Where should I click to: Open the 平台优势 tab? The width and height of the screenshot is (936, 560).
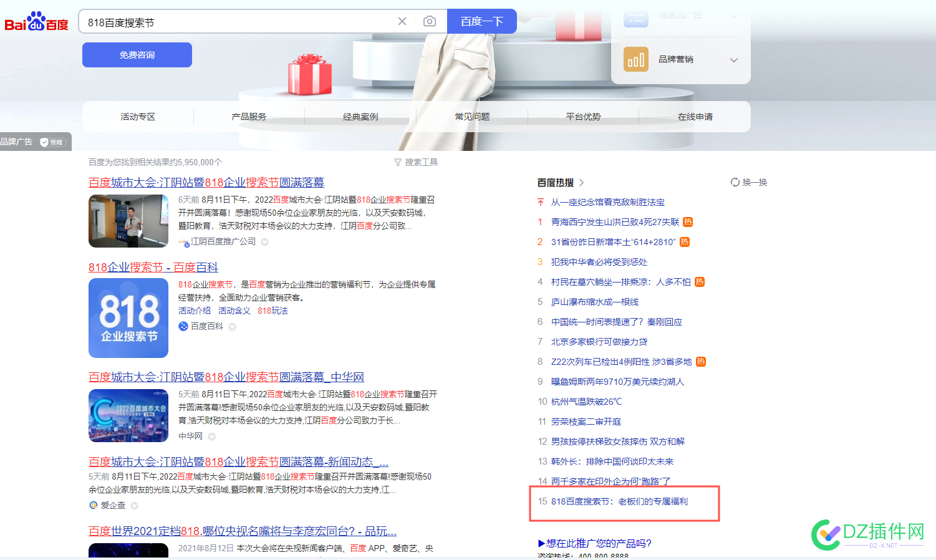pyautogui.click(x=583, y=117)
